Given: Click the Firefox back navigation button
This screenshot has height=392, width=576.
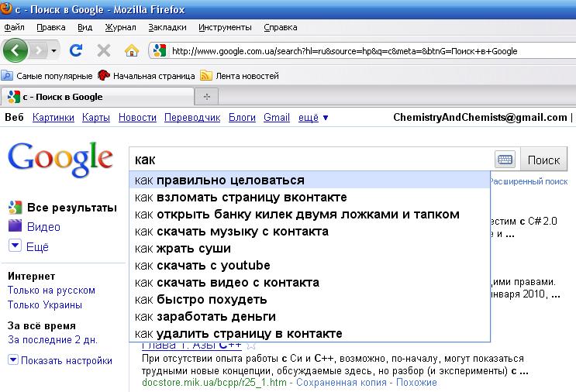Looking at the screenshot, I should point(16,51).
